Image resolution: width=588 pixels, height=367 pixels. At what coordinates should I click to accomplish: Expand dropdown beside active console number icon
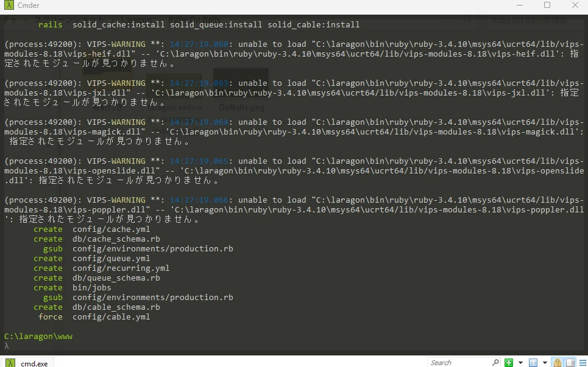pos(545,363)
